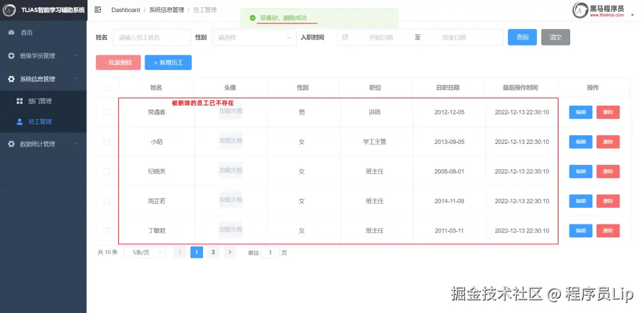Click the date 2014-11-09 cell
This screenshot has width=644, height=313.
click(449, 201)
